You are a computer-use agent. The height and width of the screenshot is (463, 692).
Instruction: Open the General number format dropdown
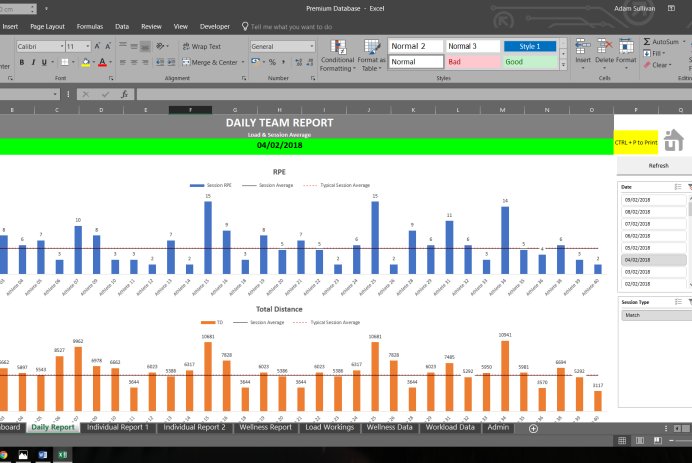coord(312,46)
